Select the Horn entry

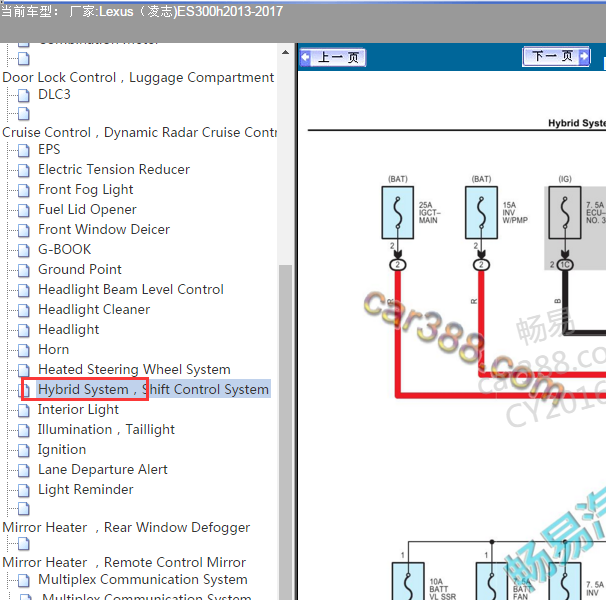tap(53, 349)
